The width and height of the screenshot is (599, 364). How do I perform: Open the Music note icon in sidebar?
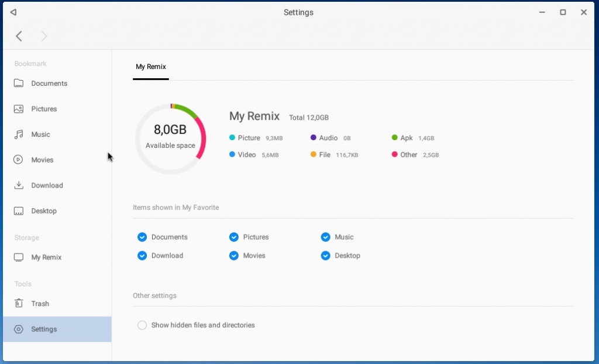(19, 134)
